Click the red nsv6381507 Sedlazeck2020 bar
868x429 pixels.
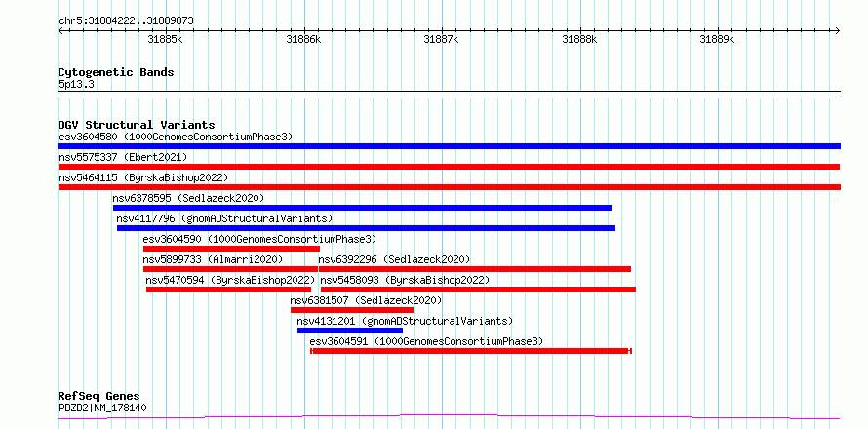pos(352,310)
